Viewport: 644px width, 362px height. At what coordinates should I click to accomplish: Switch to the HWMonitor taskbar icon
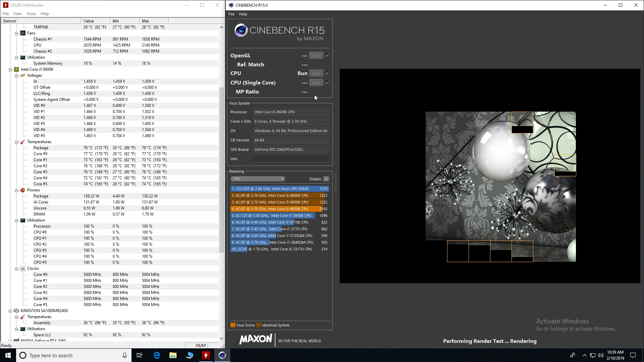[206, 355]
